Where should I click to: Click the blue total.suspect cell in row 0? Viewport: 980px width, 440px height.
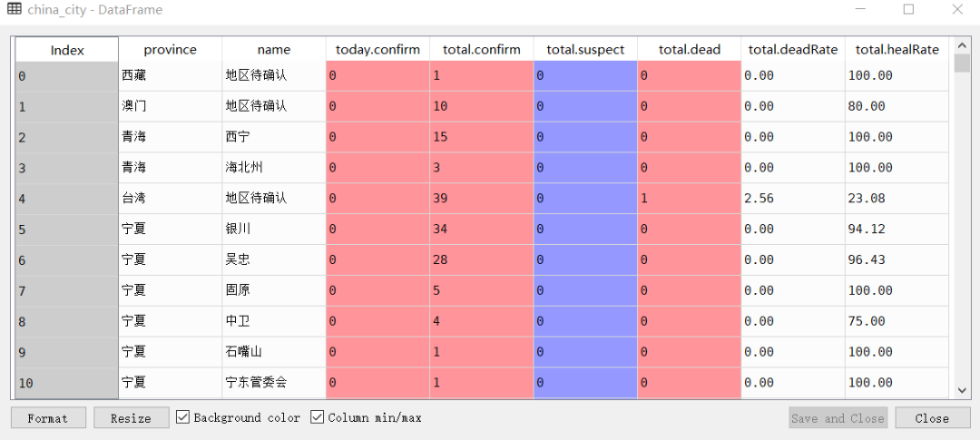[x=585, y=75]
